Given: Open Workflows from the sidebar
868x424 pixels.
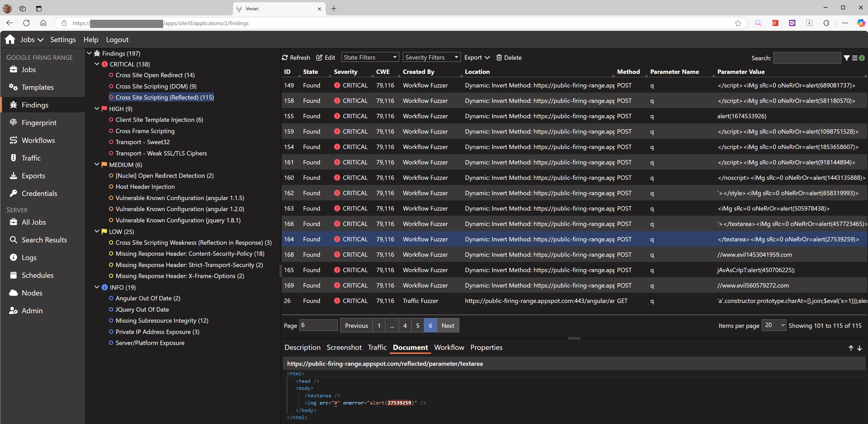Looking at the screenshot, I should coord(38,140).
